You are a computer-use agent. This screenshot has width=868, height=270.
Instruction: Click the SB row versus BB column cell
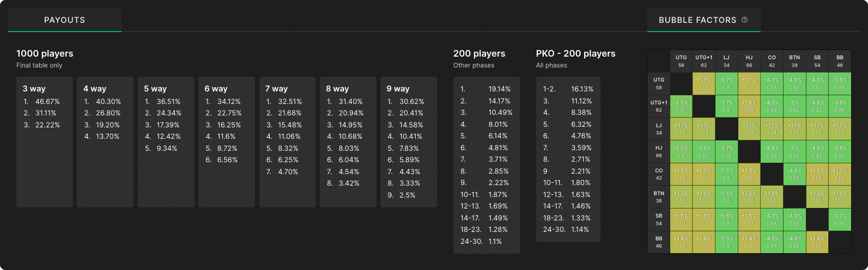click(840, 220)
